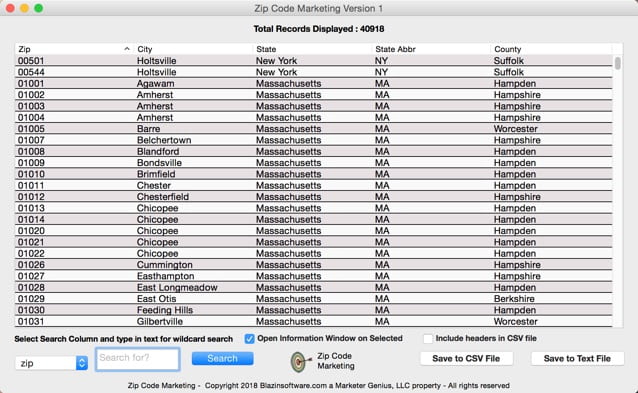Screen dimensions: 638x393
Task: Toggle Open Information Window on Selected checkbox
Action: point(249,338)
